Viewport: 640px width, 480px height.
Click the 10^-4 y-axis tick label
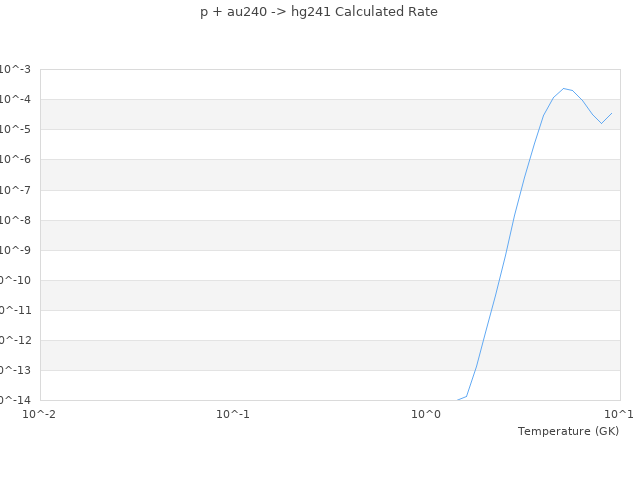[15, 99]
